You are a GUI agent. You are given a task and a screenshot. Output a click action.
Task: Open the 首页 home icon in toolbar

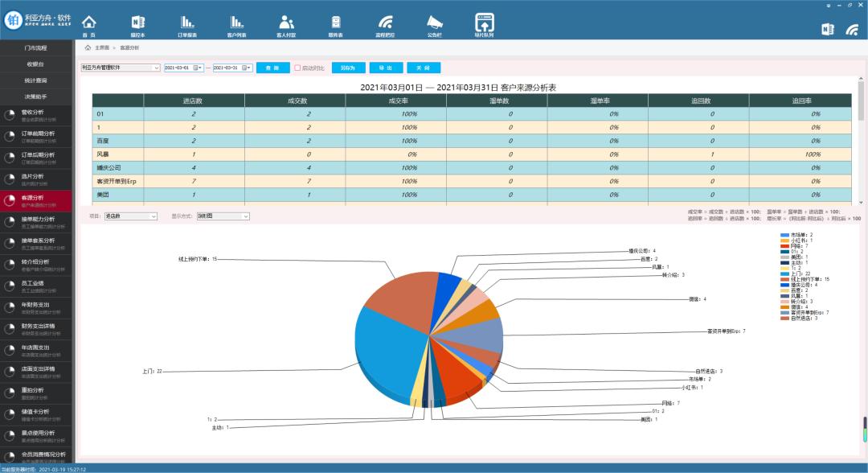coord(89,25)
